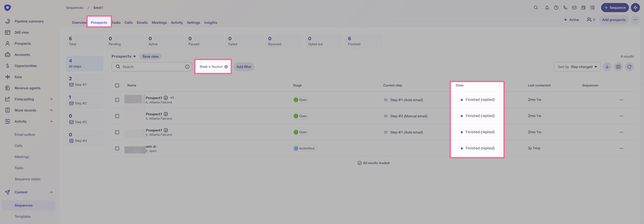This screenshot has height=224, width=644.
Task: Click the lightning bolt quick action icon
Action: (x=635, y=8)
